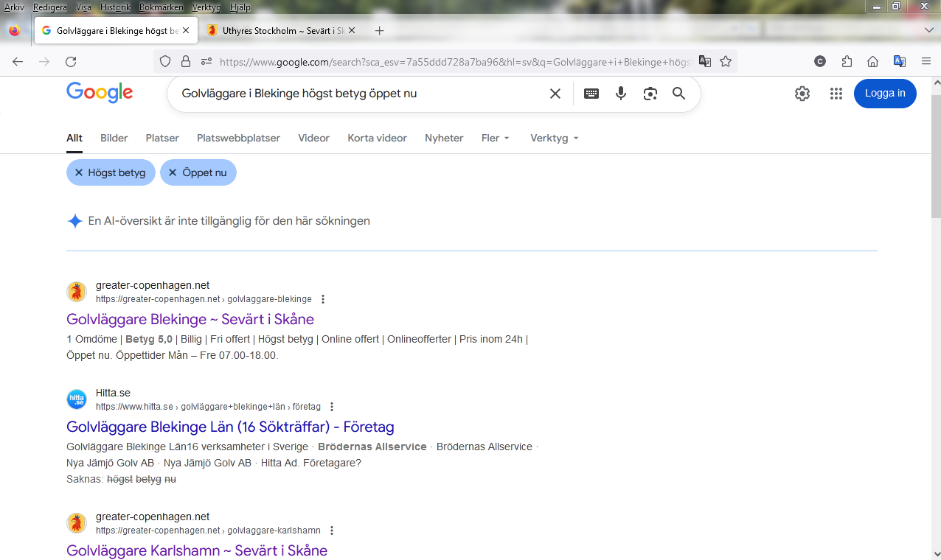The width and height of the screenshot is (941, 560).
Task: Bookmark this page with star icon
Action: (726, 62)
